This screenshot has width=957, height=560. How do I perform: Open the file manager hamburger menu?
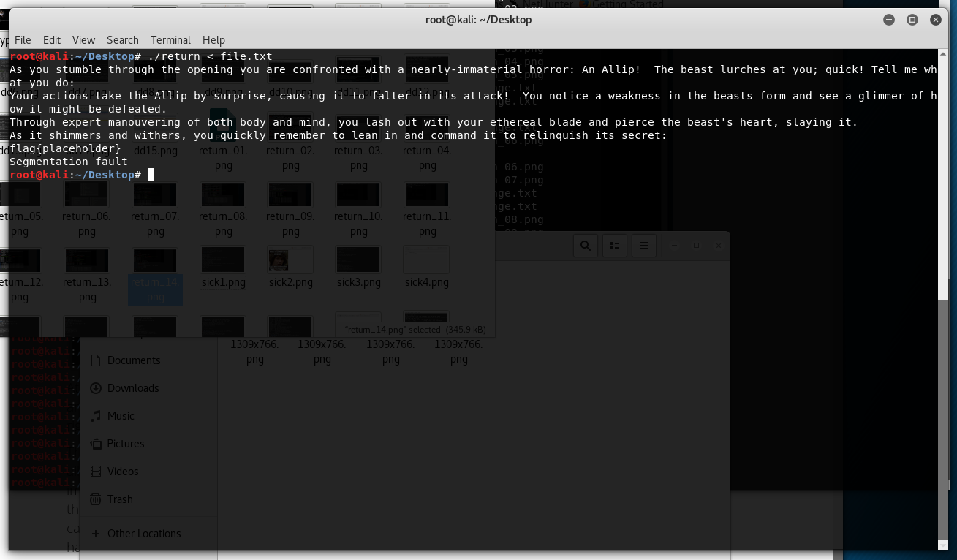coord(643,246)
